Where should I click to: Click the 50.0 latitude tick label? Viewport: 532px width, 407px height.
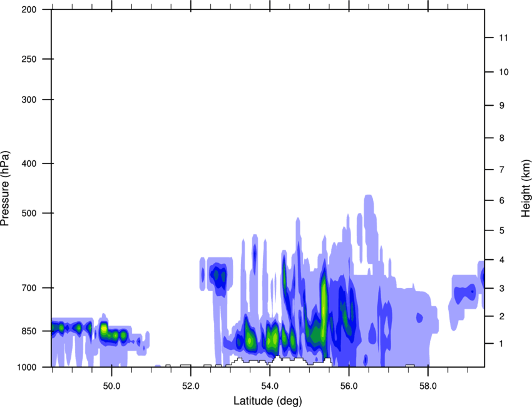(x=111, y=386)
